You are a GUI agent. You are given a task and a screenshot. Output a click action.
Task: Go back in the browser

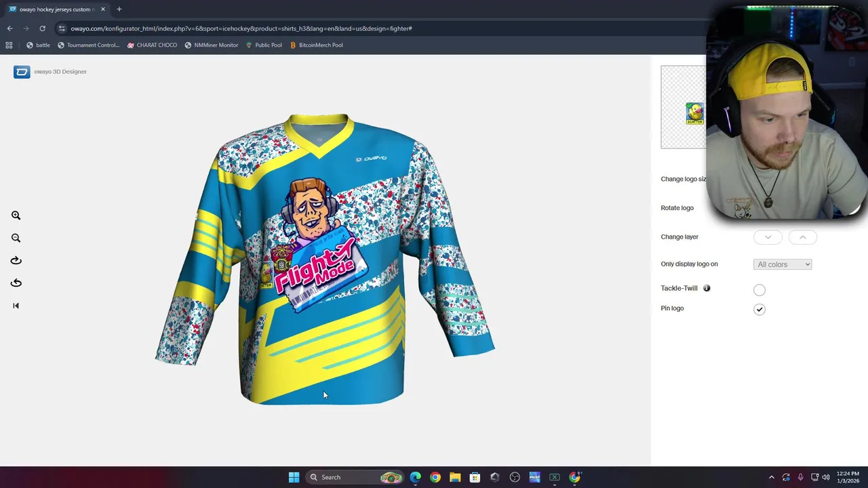[x=9, y=28]
